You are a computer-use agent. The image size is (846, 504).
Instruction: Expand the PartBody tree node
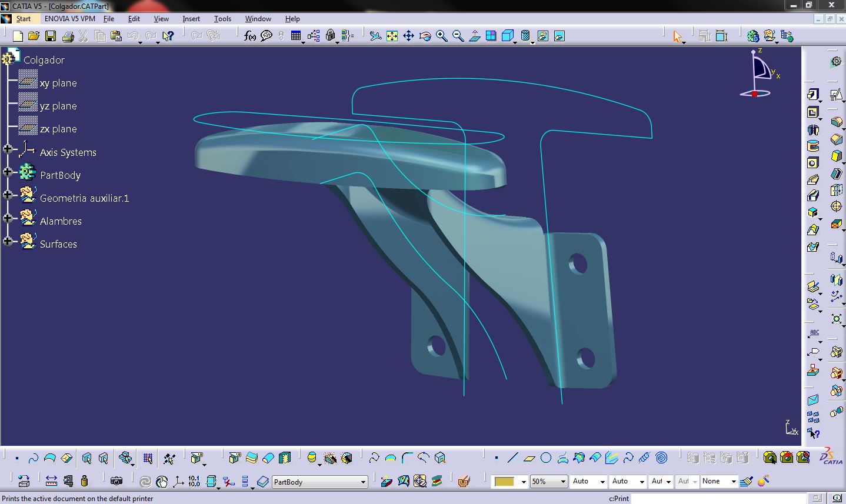tap(8, 172)
